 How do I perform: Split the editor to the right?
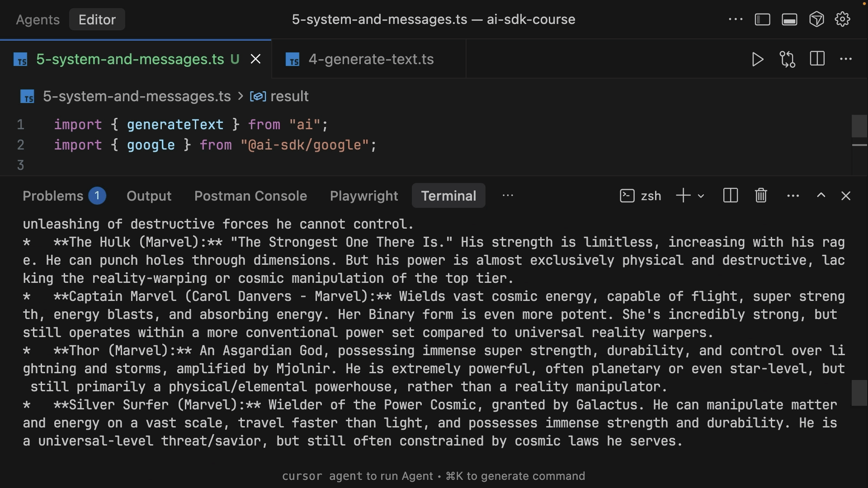(x=817, y=59)
